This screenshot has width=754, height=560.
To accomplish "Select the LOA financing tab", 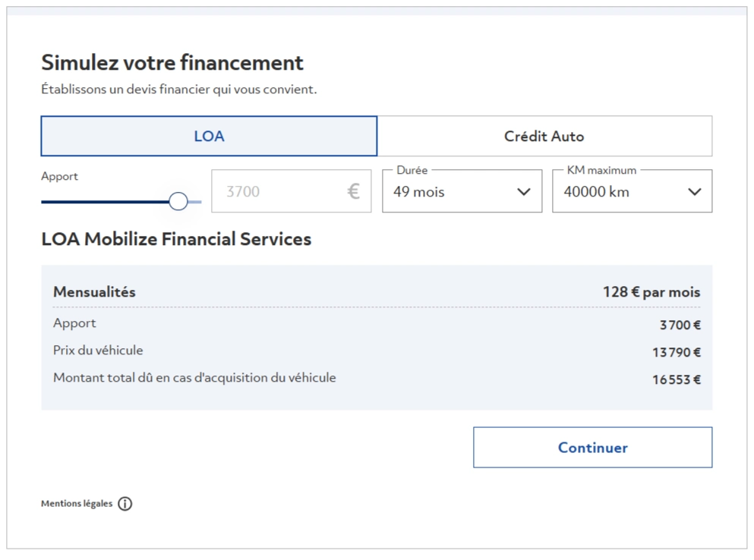I will pyautogui.click(x=209, y=136).
